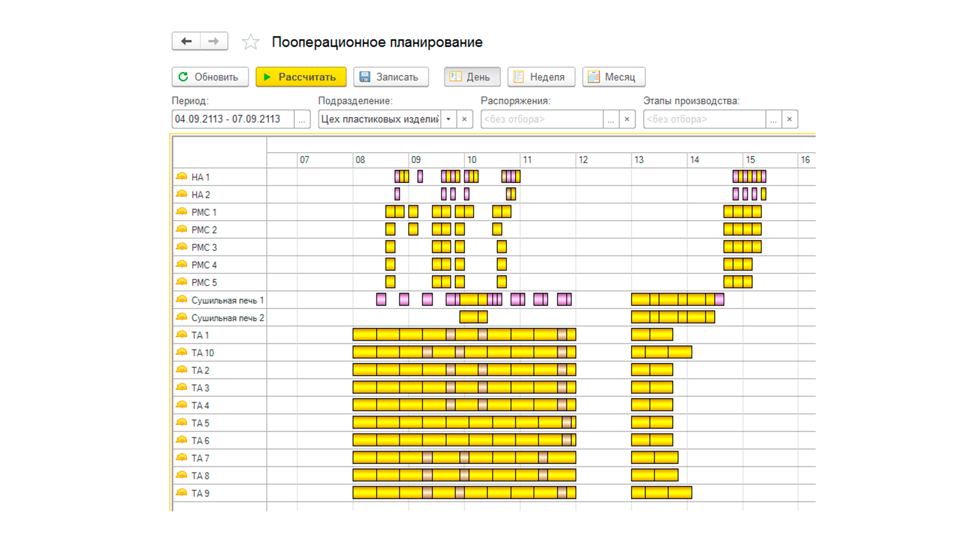Screen dimensions: 980x536
Task: Clear the Распоряжения filter
Action: 627,119
